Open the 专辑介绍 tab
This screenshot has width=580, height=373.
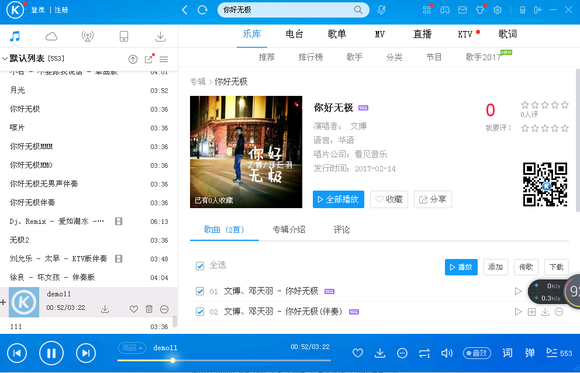pyautogui.click(x=289, y=230)
